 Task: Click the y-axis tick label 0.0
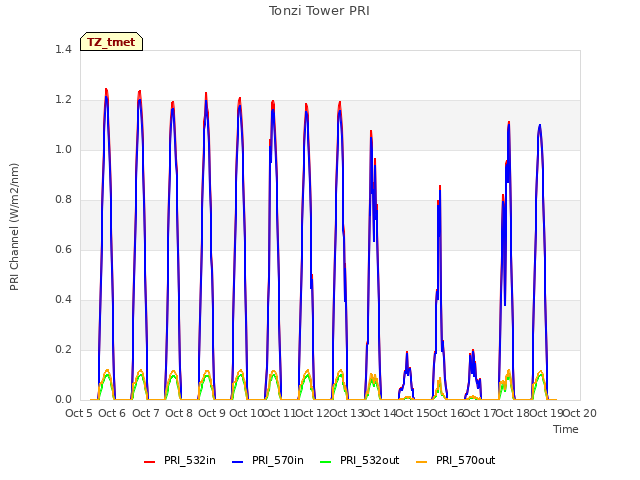63,400
